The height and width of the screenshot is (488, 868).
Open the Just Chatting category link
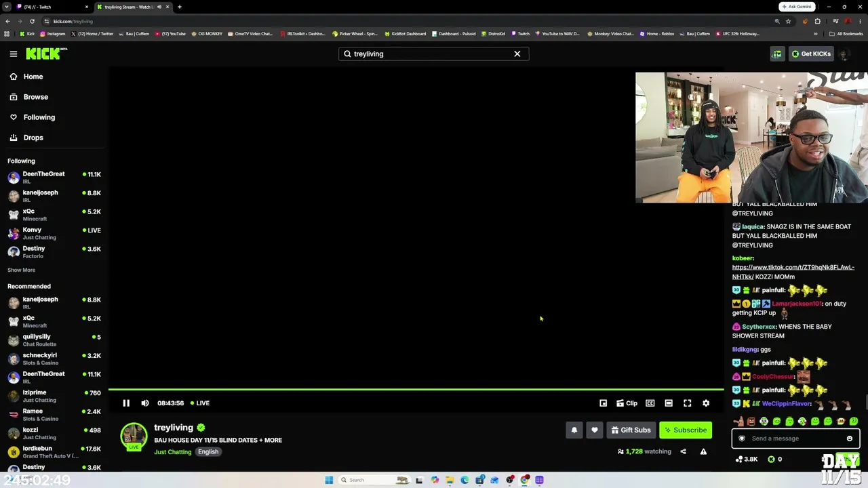pyautogui.click(x=173, y=452)
